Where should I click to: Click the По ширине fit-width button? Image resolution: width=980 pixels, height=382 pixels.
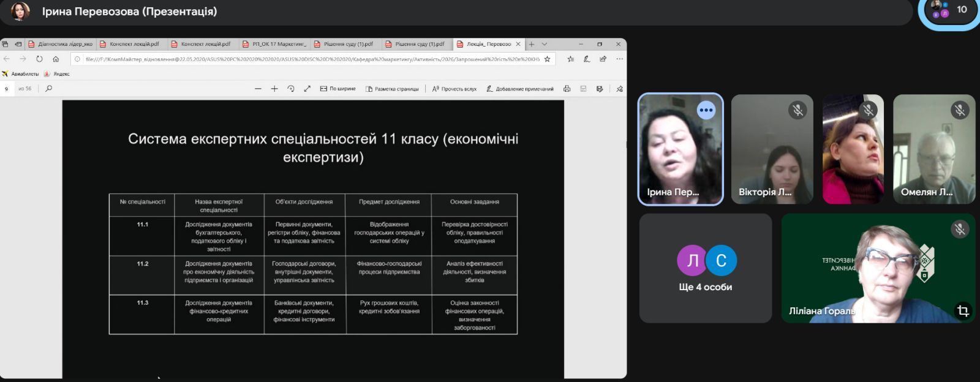coord(337,89)
